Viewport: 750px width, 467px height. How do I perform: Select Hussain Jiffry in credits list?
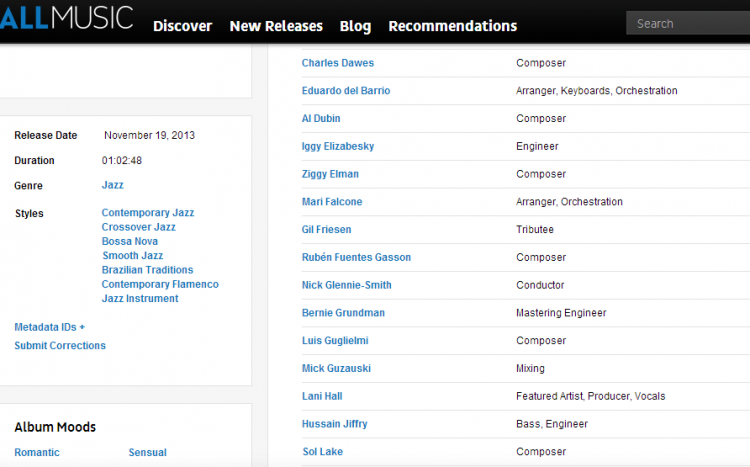tap(334, 424)
